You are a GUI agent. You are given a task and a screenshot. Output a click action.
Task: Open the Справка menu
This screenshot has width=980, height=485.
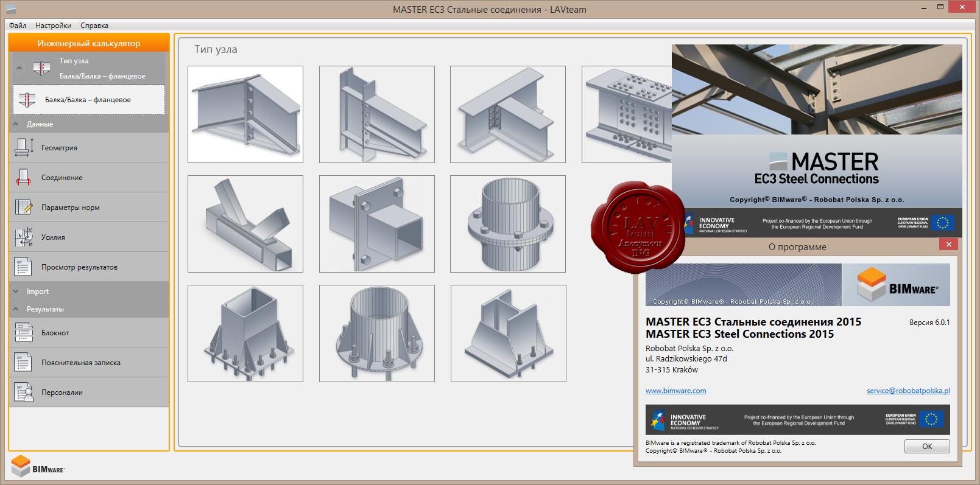click(x=94, y=26)
